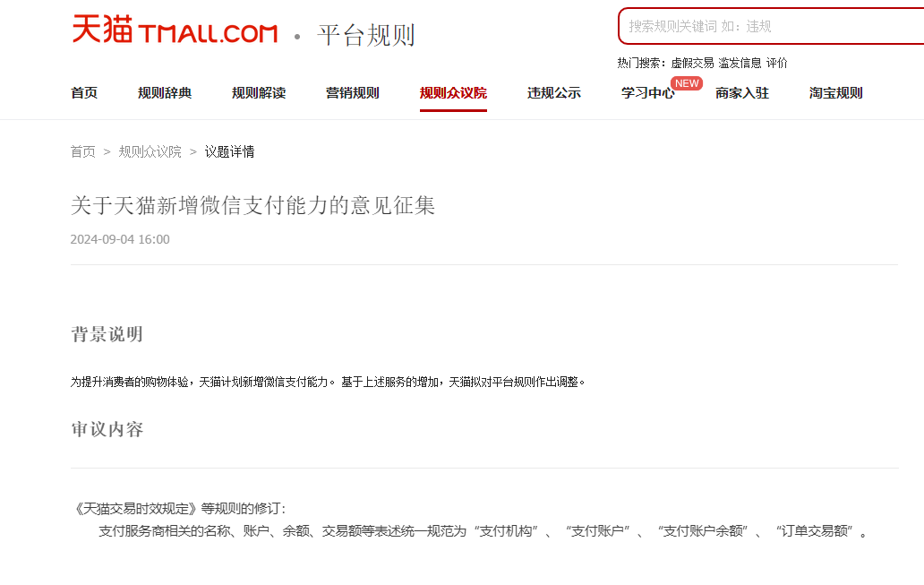Click the 热门搜索 label
This screenshot has width=924, height=585.
(642, 63)
